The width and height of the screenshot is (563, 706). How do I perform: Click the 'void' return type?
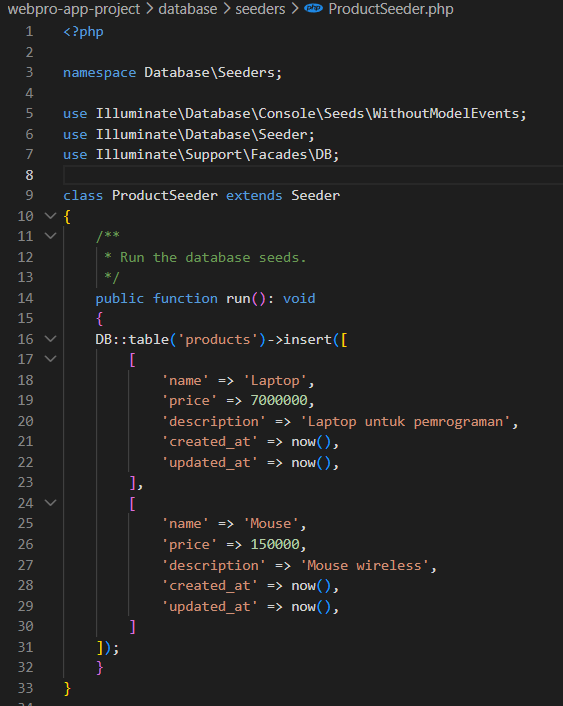(299, 298)
